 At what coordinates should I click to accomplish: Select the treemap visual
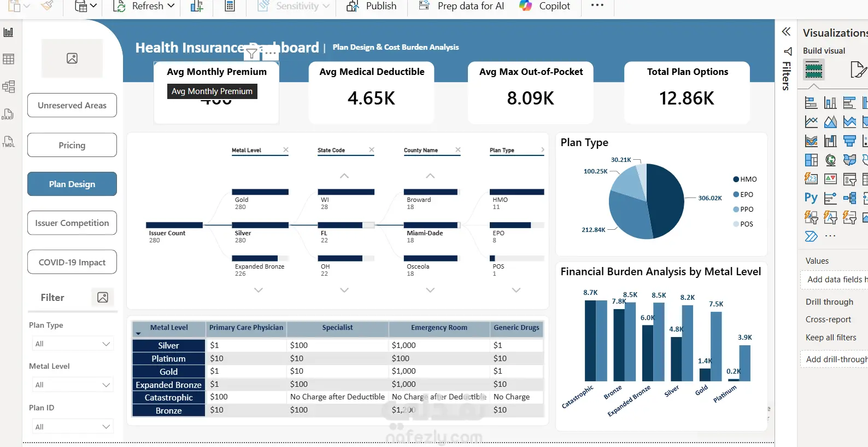(x=811, y=160)
